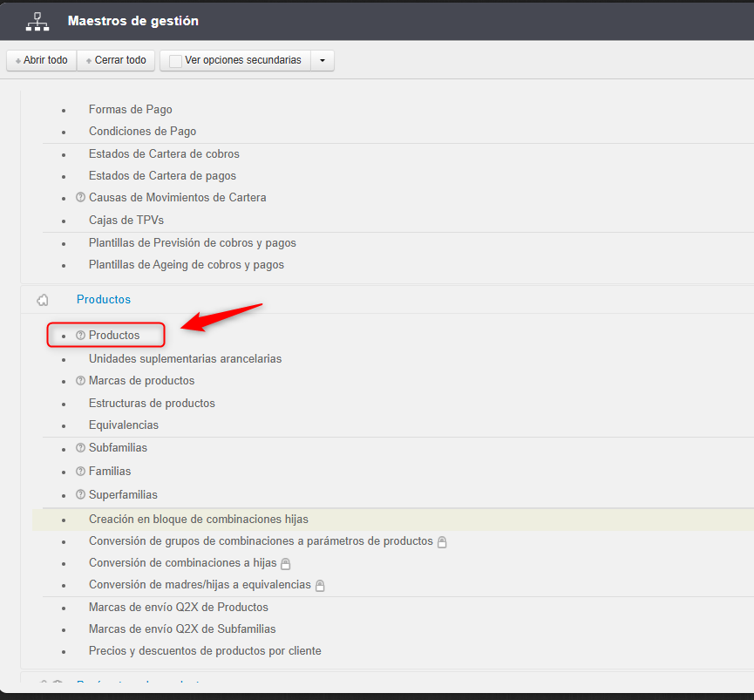Click the help icon beside Superfamilias
The height and width of the screenshot is (700, 754).
point(81,495)
